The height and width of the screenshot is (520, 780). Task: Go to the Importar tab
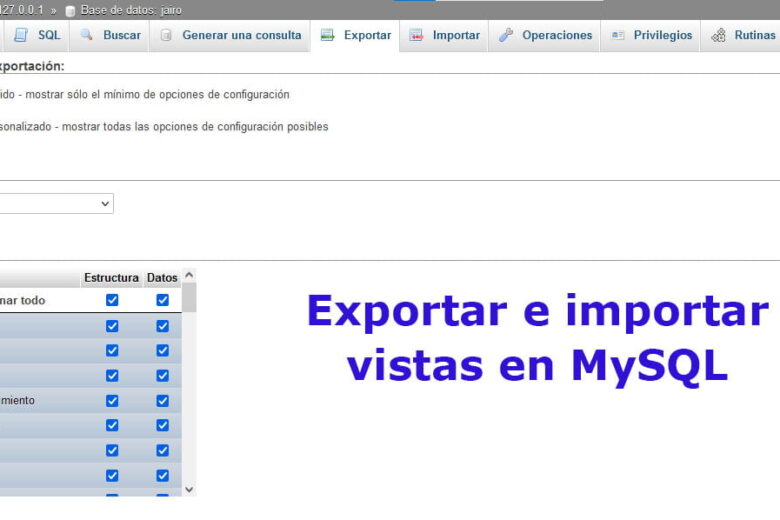(x=444, y=35)
